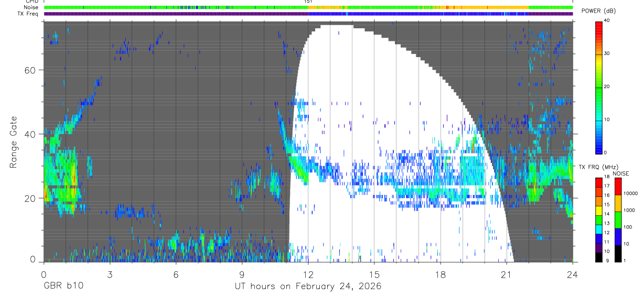644x297 pixels.
Task: Click the '151' CPID value
Action: click(x=308, y=2)
